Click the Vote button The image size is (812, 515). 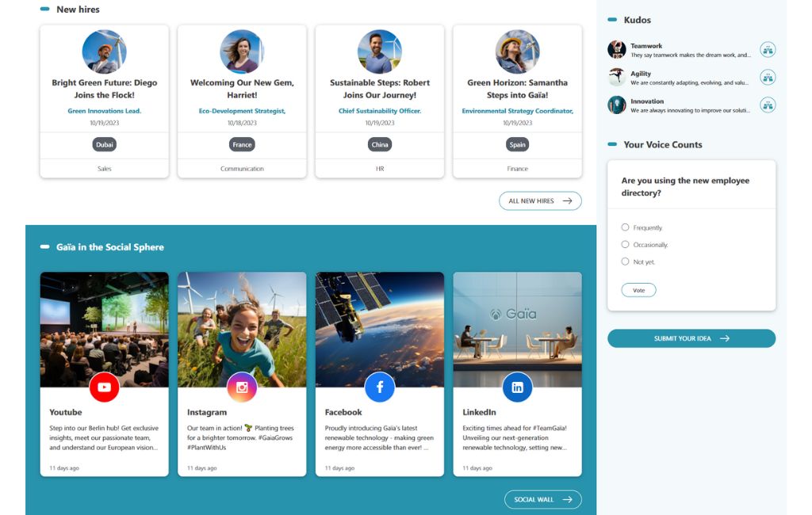tap(638, 290)
